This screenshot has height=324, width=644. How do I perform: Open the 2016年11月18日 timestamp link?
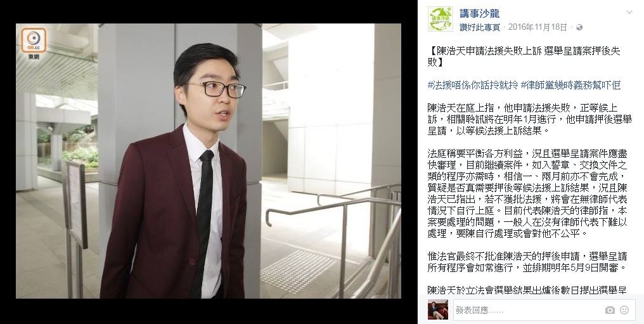point(538,27)
